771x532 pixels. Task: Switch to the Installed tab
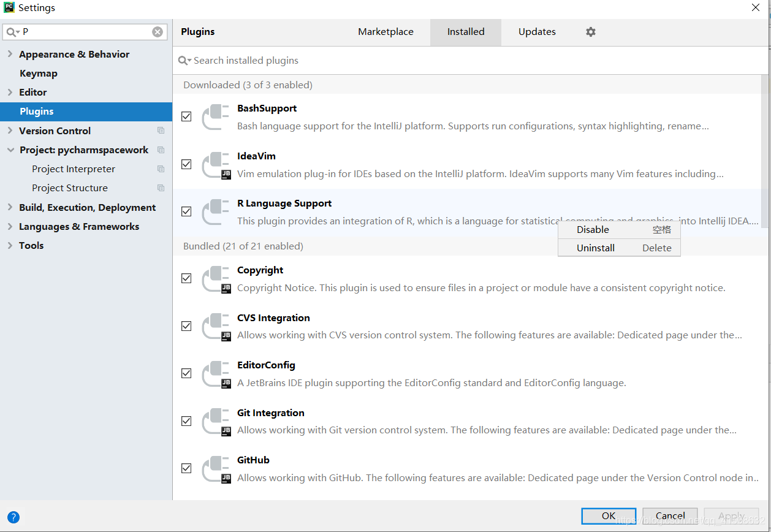[466, 32]
